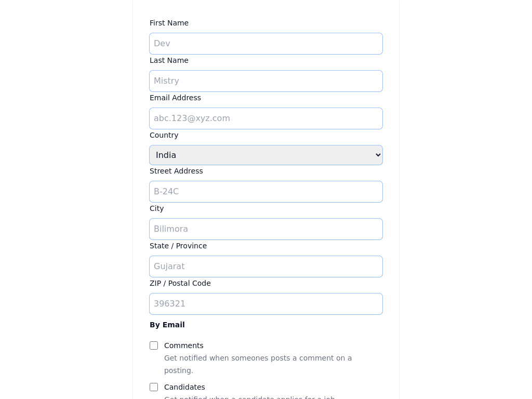Image resolution: width=532 pixels, height=399 pixels.
Task: Click the Candidates label text
Action: (x=184, y=387)
